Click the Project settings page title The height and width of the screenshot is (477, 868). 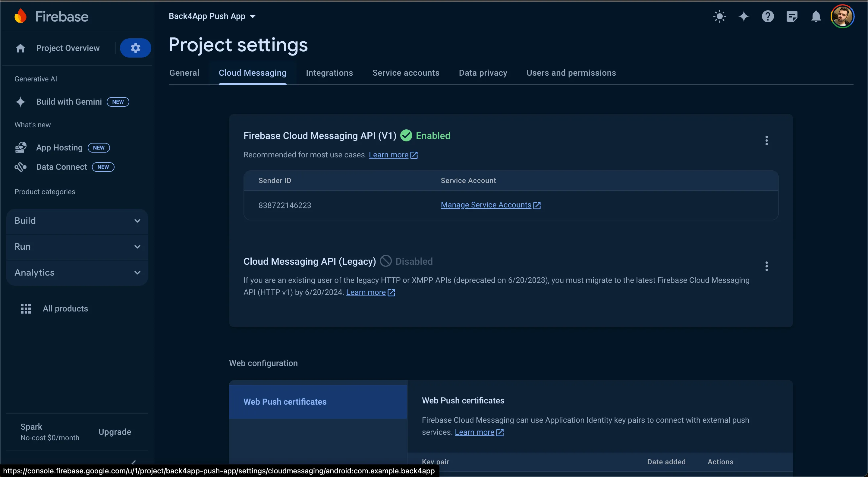coord(238,45)
